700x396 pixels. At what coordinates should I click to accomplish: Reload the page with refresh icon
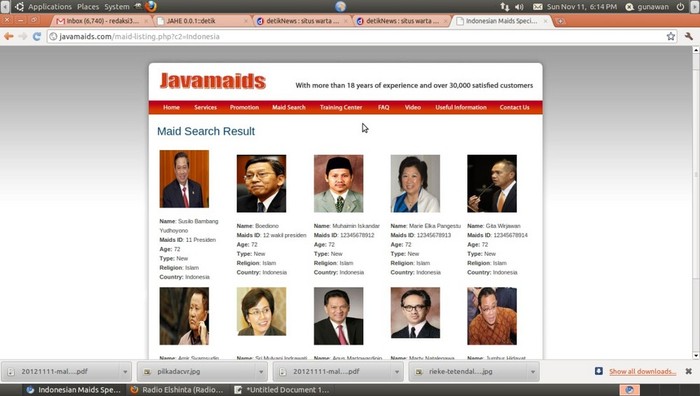37,37
